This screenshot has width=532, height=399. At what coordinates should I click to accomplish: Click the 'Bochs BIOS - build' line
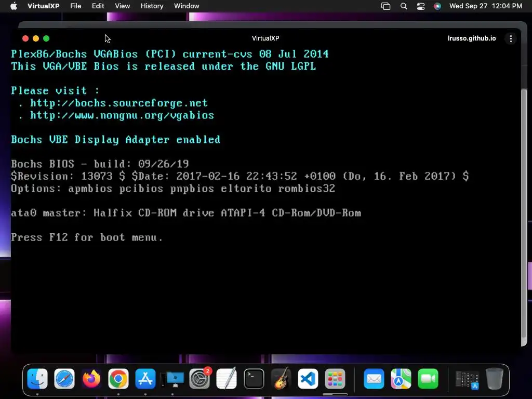tap(100, 164)
